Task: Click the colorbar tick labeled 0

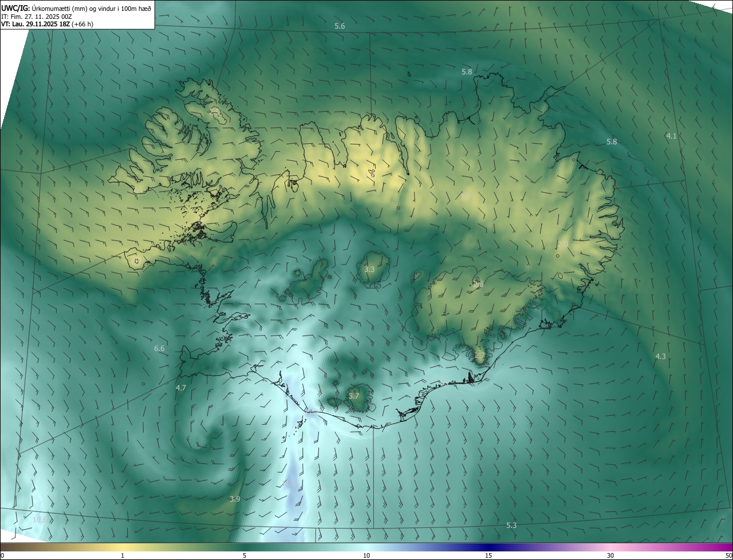Action: pos(2,555)
